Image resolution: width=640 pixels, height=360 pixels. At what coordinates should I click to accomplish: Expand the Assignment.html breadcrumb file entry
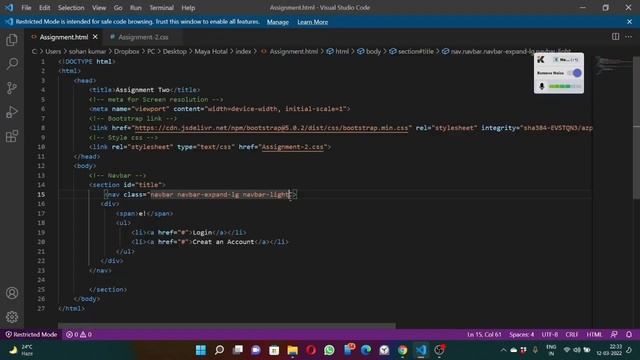click(x=290, y=51)
